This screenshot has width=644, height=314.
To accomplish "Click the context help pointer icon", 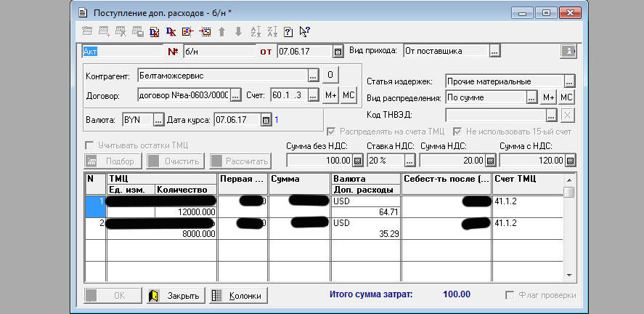I will click(x=305, y=32).
